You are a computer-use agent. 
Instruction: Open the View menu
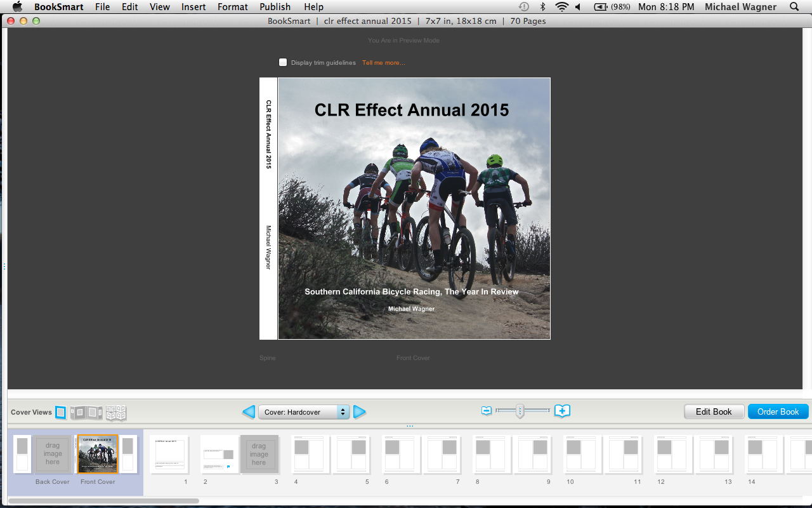coord(160,7)
